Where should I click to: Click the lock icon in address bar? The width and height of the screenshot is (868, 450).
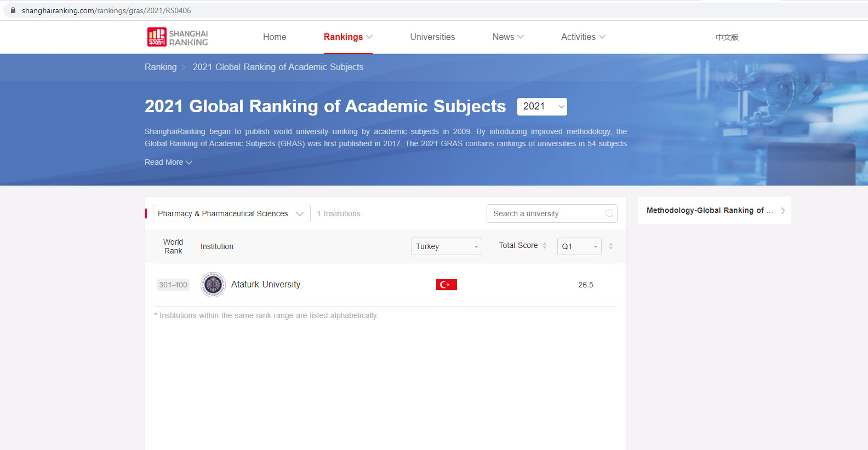pyautogui.click(x=13, y=10)
